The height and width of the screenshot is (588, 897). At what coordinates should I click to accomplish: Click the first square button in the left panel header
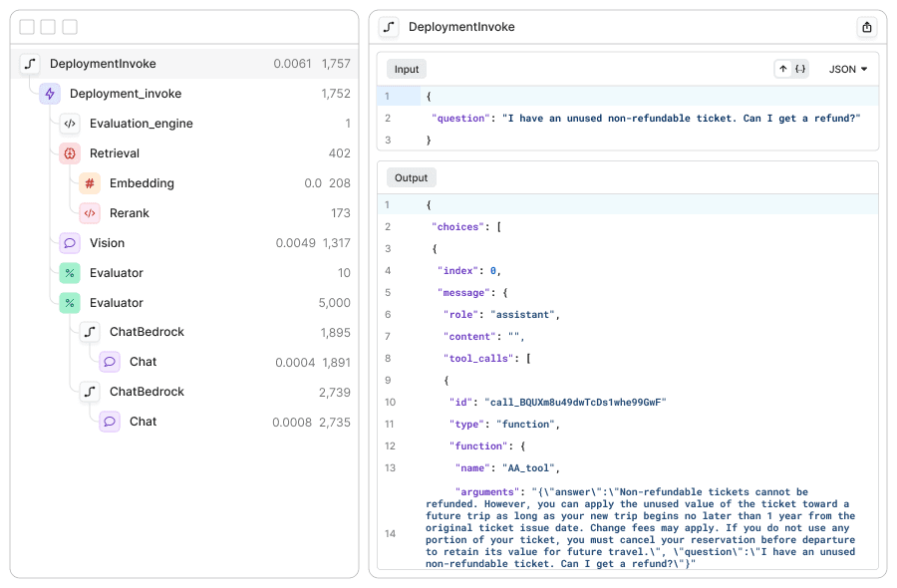27,27
